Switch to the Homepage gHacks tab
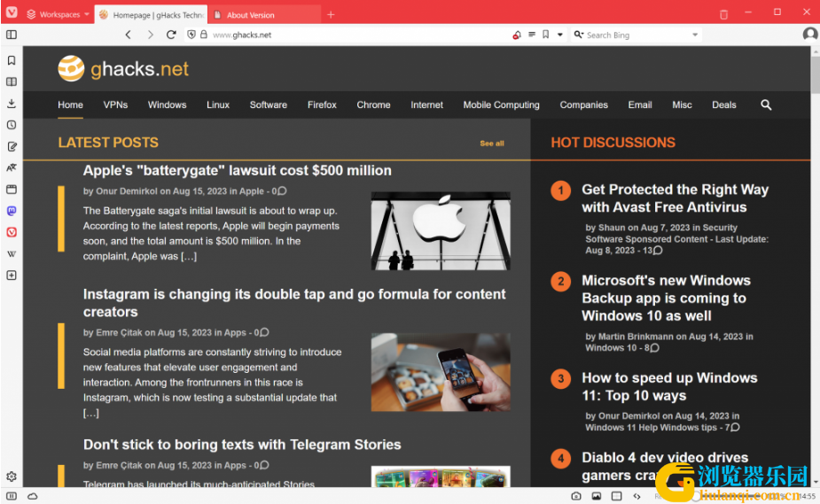This screenshot has width=820, height=504. [x=151, y=15]
